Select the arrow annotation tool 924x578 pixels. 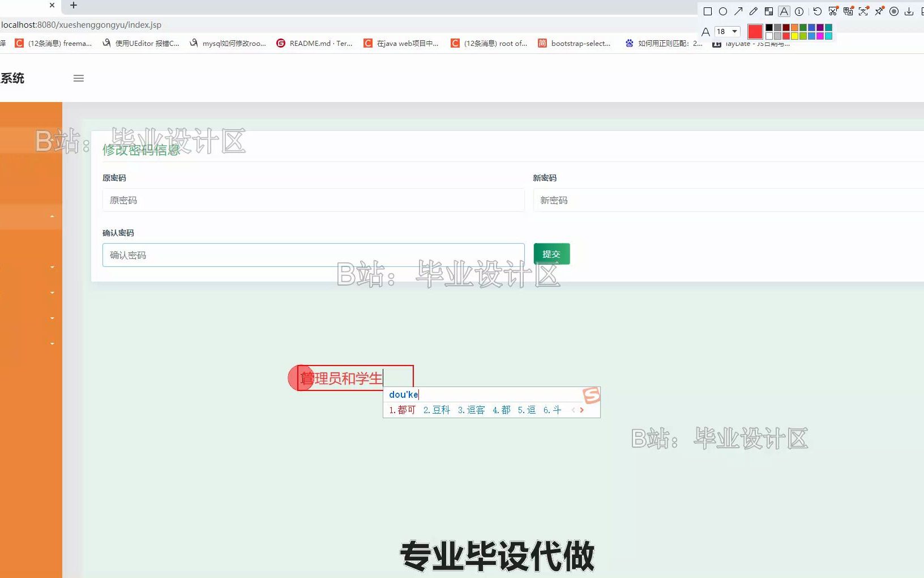[738, 11]
